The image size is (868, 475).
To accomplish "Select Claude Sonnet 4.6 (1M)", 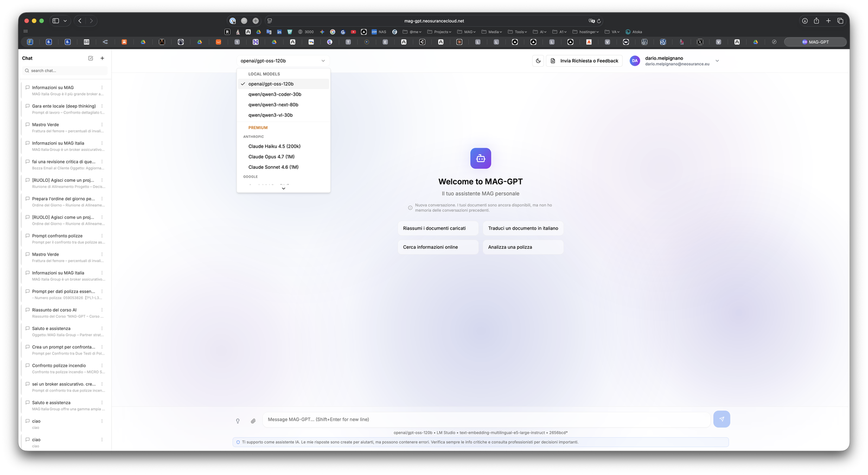I will (283, 167).
